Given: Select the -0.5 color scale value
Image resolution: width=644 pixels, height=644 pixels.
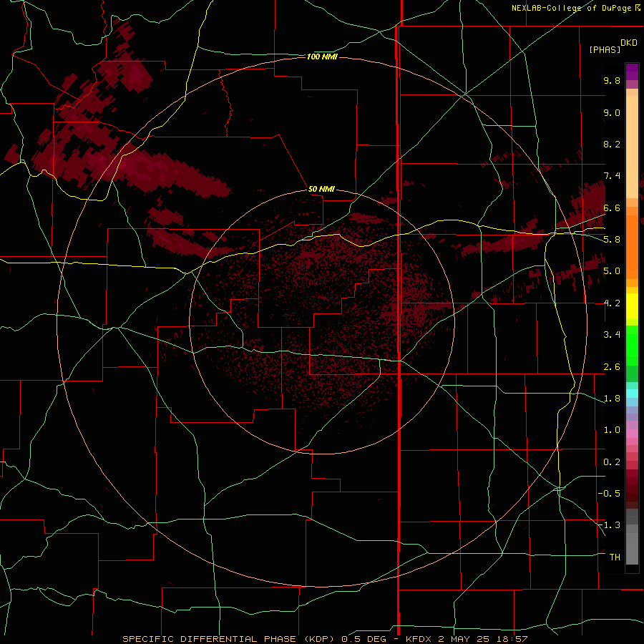Looking at the screenshot, I should [609, 494].
